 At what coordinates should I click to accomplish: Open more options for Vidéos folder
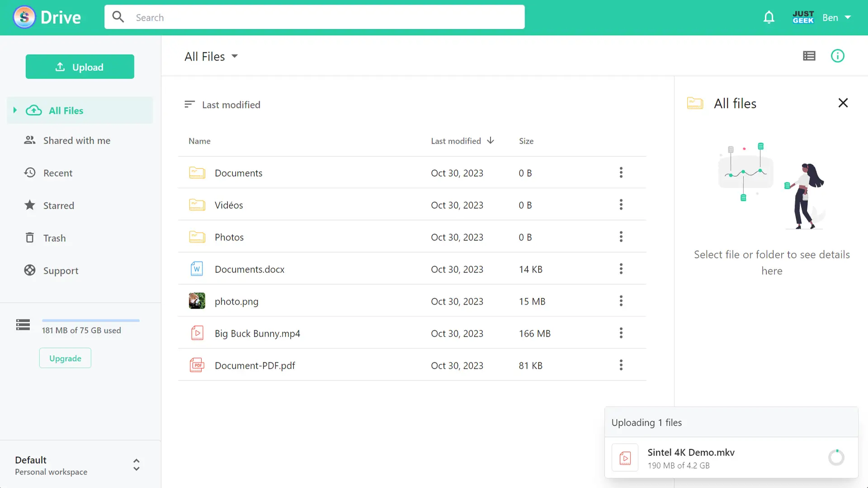click(621, 205)
